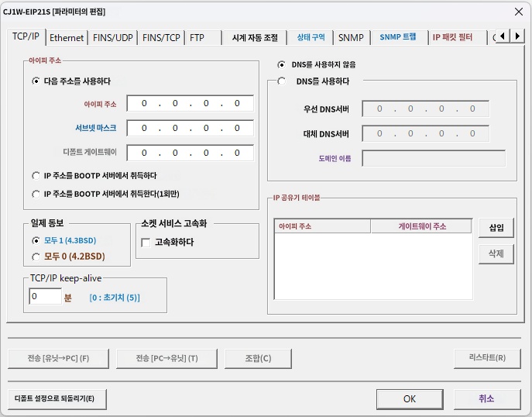Click the 리스타트(R) button
This screenshot has width=532, height=417.
pos(487,358)
